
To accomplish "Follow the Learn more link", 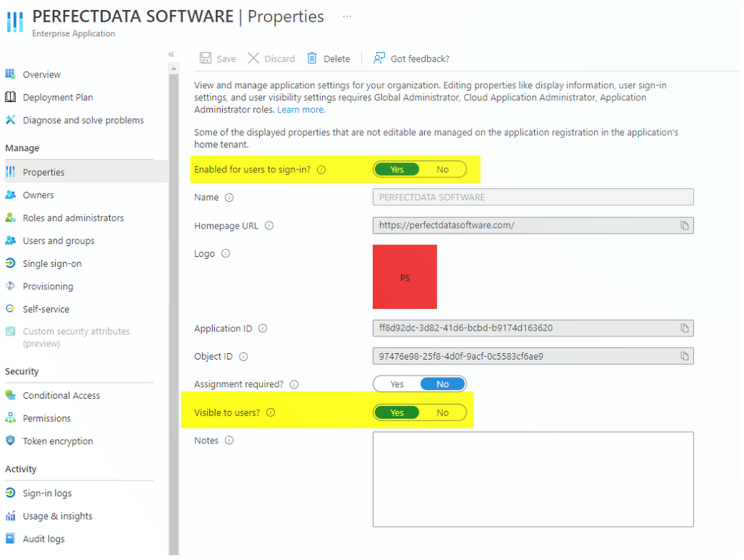I will tap(301, 110).
